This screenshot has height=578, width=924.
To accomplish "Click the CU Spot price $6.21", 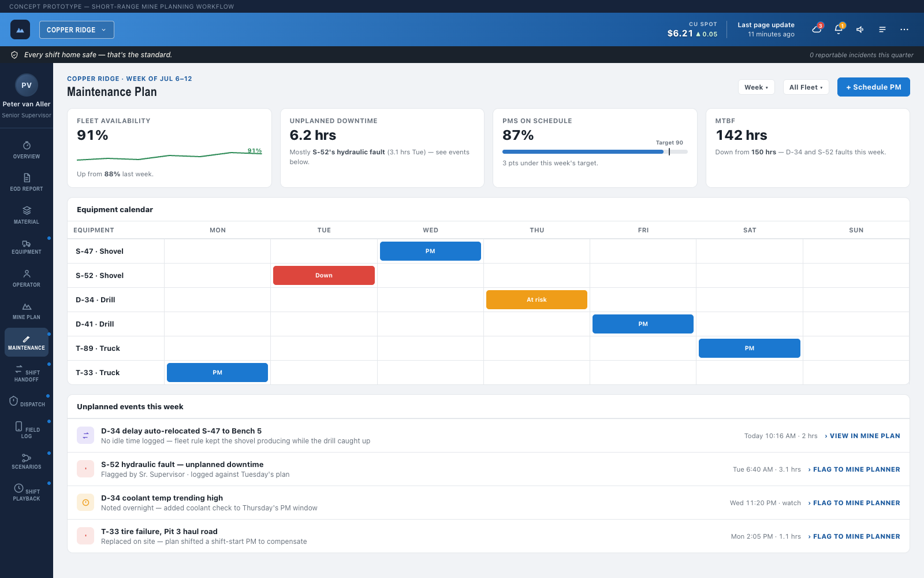I will 680,34.
